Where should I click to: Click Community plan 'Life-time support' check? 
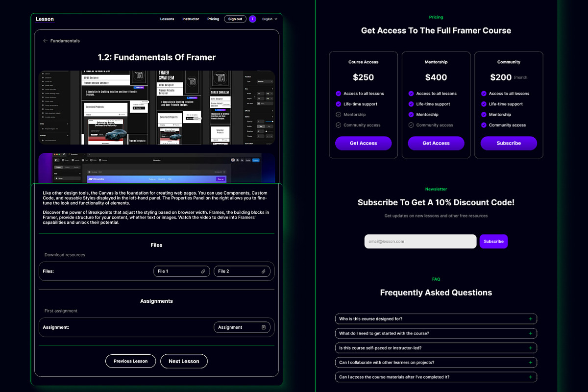coord(484,104)
